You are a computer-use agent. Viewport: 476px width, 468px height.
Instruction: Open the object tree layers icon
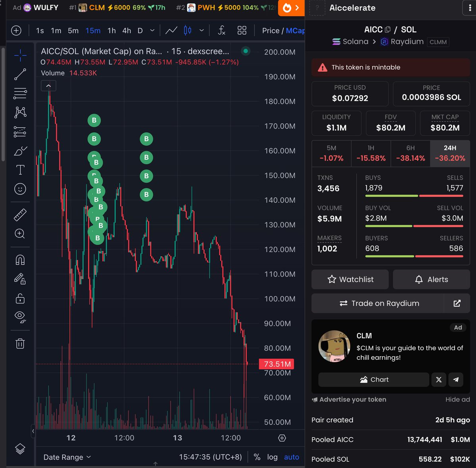point(20,449)
